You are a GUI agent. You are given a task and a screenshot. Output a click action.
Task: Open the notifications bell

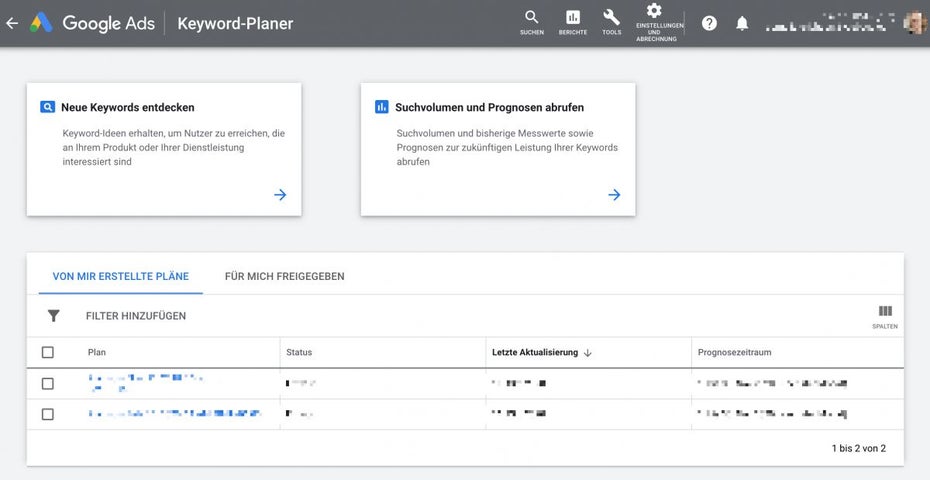coord(742,23)
